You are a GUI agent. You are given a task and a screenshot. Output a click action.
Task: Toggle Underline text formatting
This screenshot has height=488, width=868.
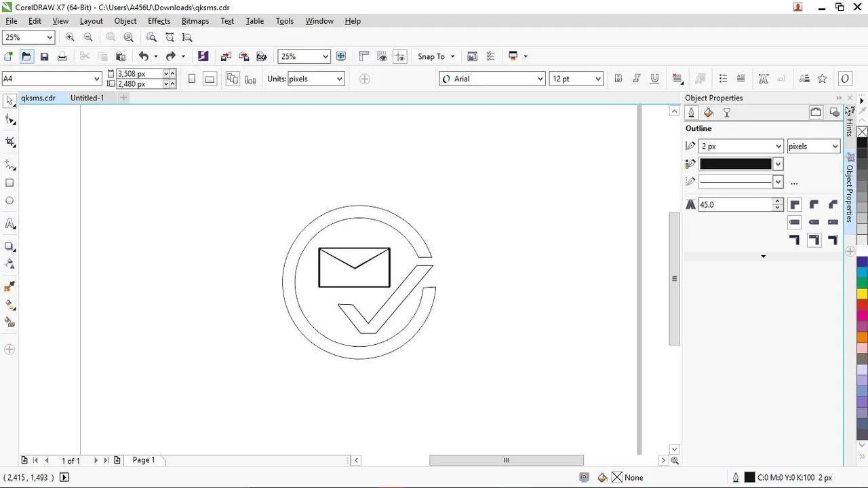coord(654,79)
